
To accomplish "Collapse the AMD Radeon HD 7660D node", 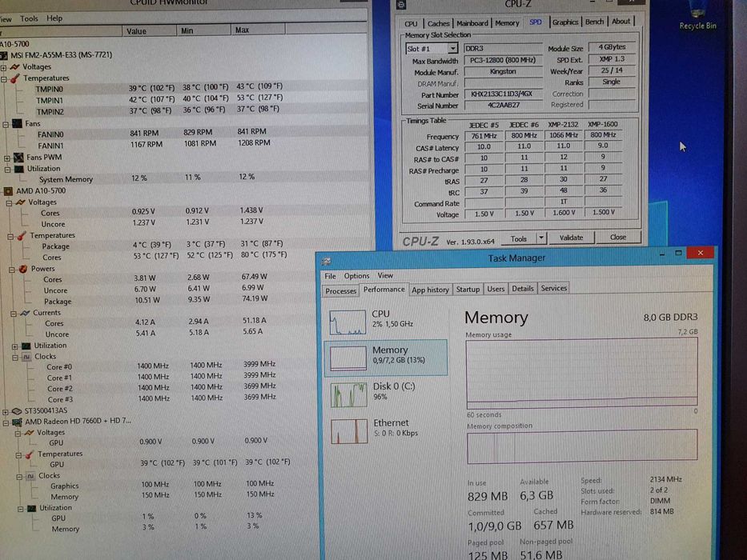I will (x=6, y=423).
